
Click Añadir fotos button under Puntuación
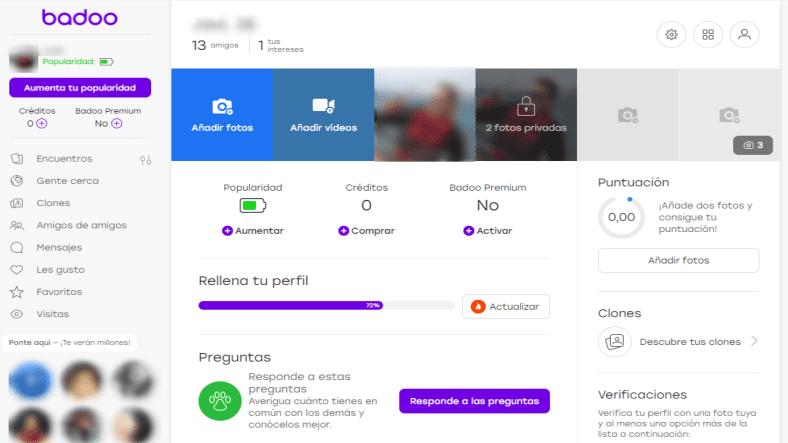pos(678,260)
